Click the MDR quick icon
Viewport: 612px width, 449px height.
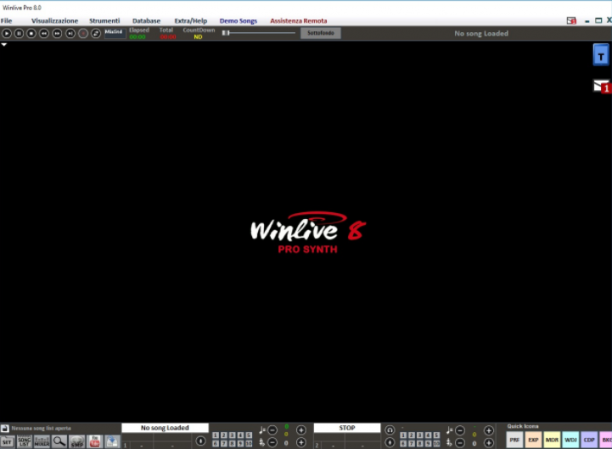click(552, 440)
